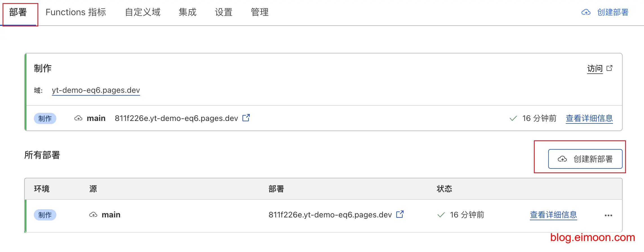The image size is (644, 252).
Task: Switch to the 部署 tab
Action: point(18,12)
